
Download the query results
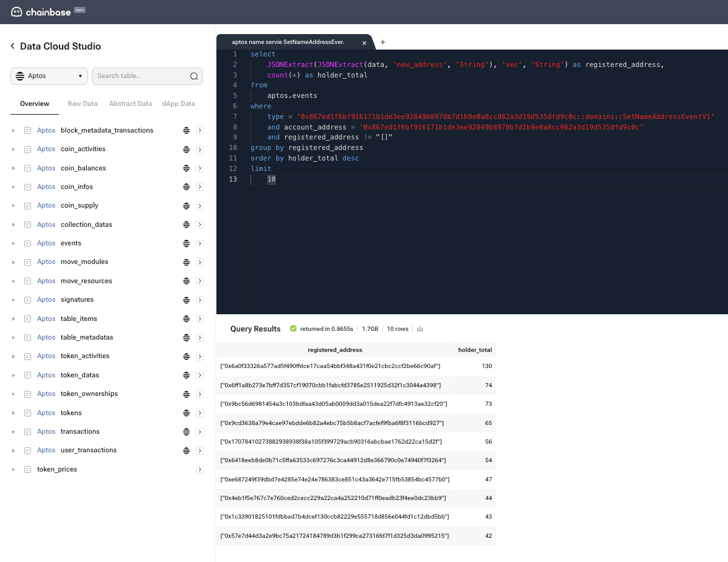(x=420, y=328)
